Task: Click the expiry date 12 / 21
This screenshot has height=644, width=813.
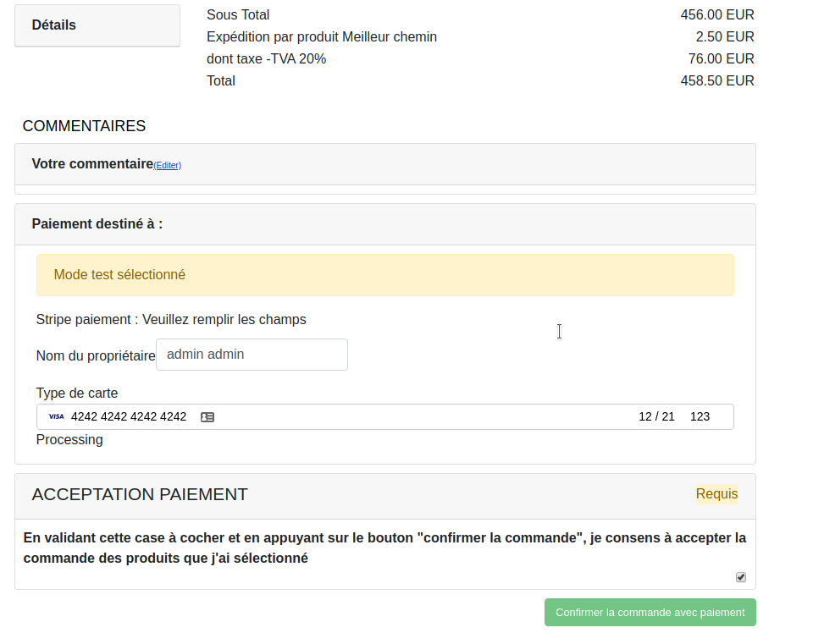Action: [656, 416]
